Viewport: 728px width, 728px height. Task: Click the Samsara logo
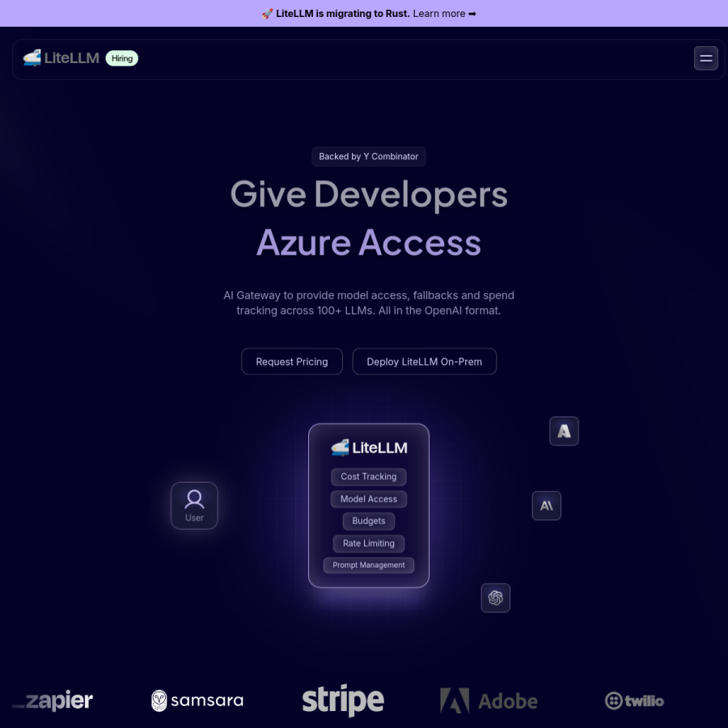click(x=197, y=700)
